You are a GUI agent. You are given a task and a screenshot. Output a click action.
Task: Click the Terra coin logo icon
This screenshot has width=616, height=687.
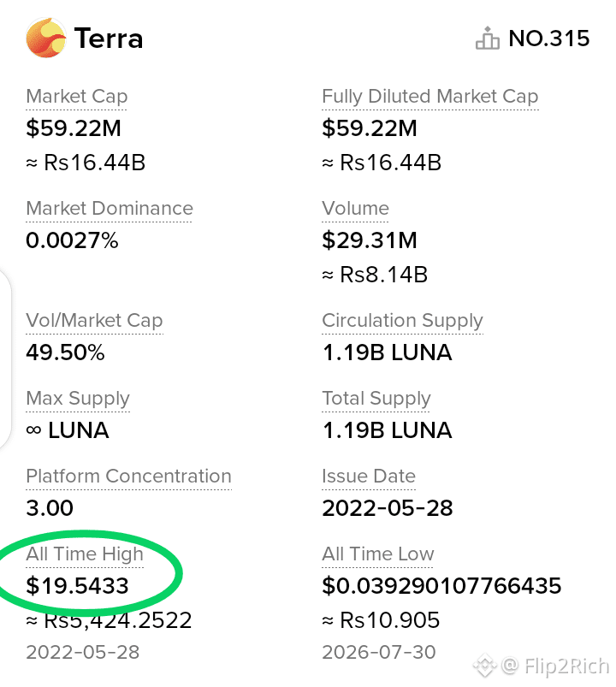[x=46, y=38]
